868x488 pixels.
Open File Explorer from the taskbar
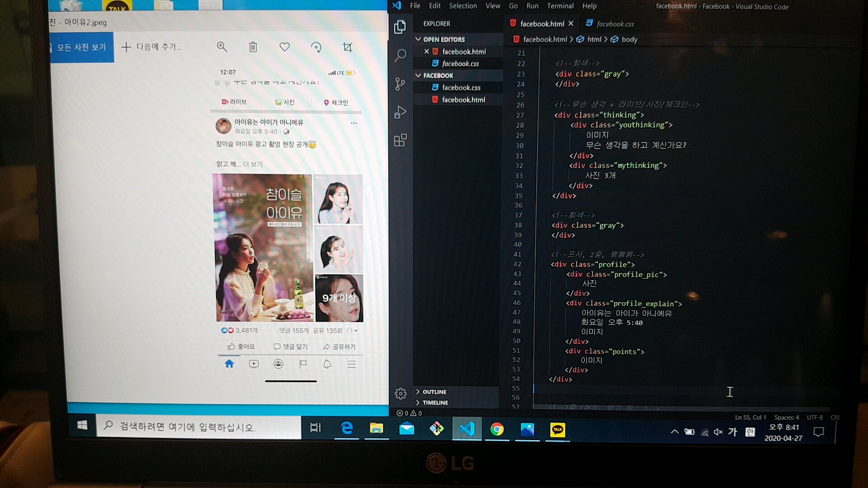[376, 428]
